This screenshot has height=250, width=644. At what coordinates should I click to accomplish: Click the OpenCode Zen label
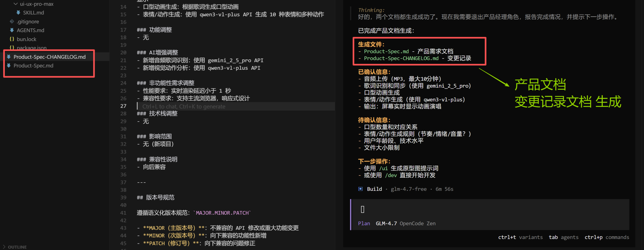417,223
